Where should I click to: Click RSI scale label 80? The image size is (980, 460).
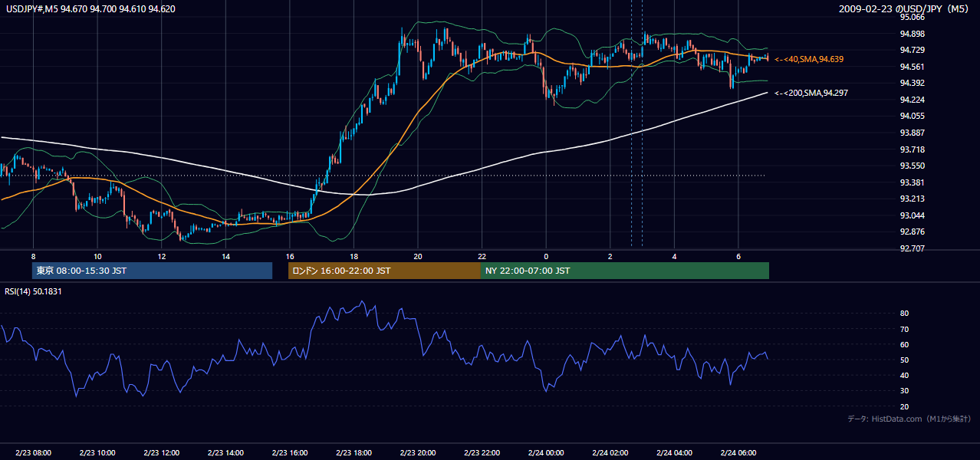click(x=905, y=314)
